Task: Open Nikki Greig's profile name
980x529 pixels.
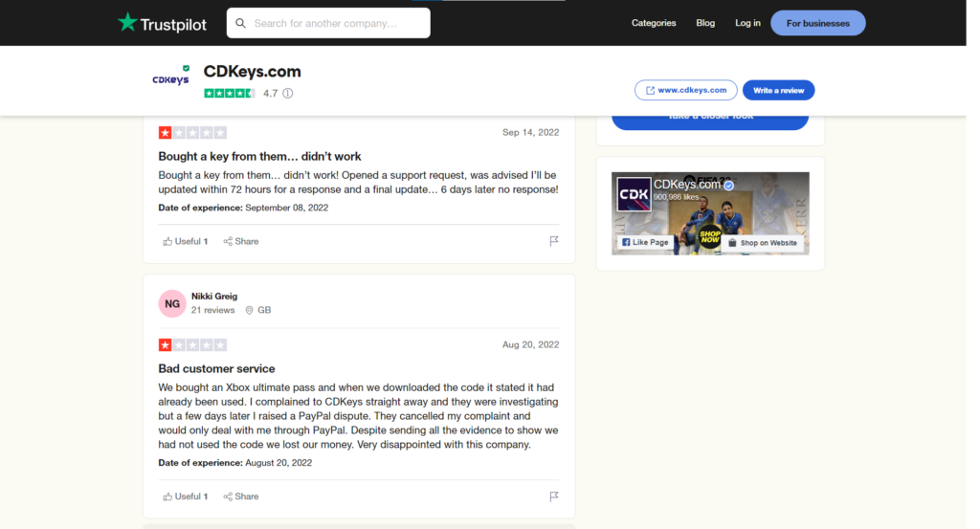Action: pyautogui.click(x=214, y=296)
